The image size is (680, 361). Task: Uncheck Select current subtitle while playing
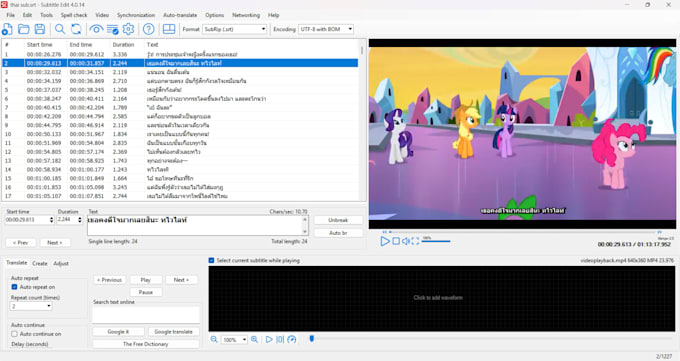click(x=211, y=260)
